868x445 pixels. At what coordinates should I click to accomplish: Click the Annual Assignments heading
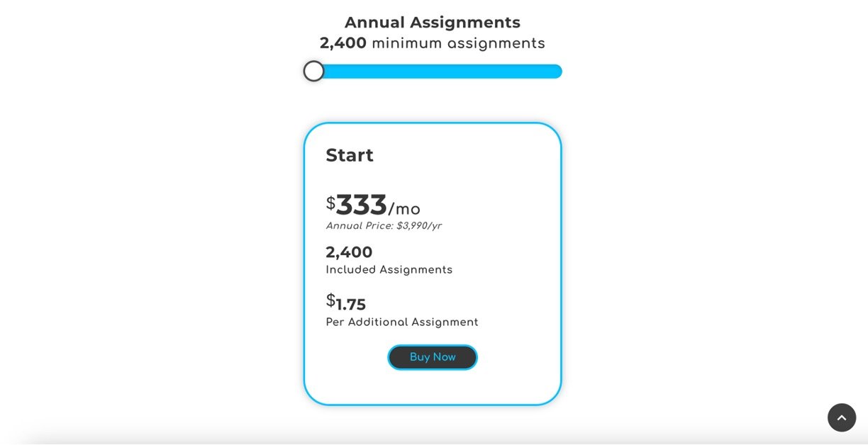point(433,23)
